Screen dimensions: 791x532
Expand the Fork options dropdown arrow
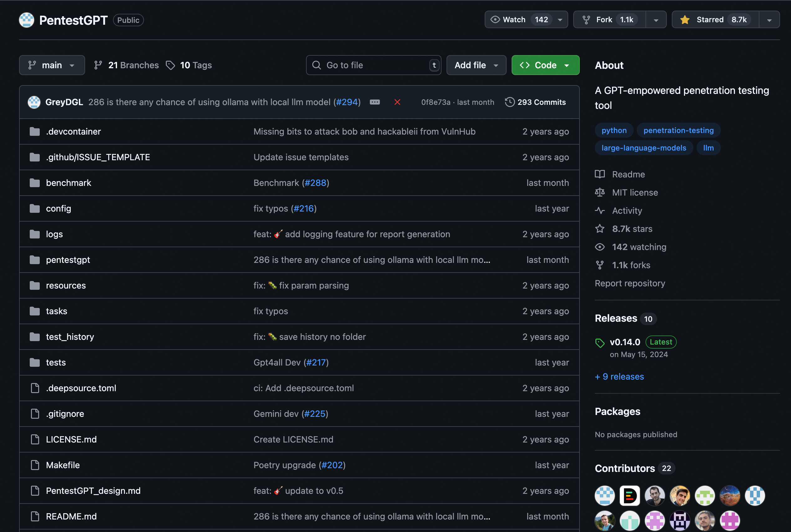(x=656, y=20)
